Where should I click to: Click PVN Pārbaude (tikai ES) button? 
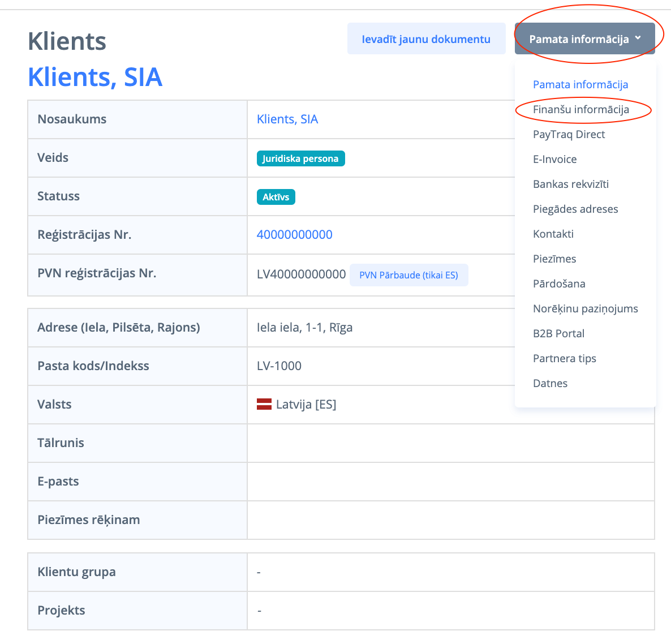coord(408,275)
